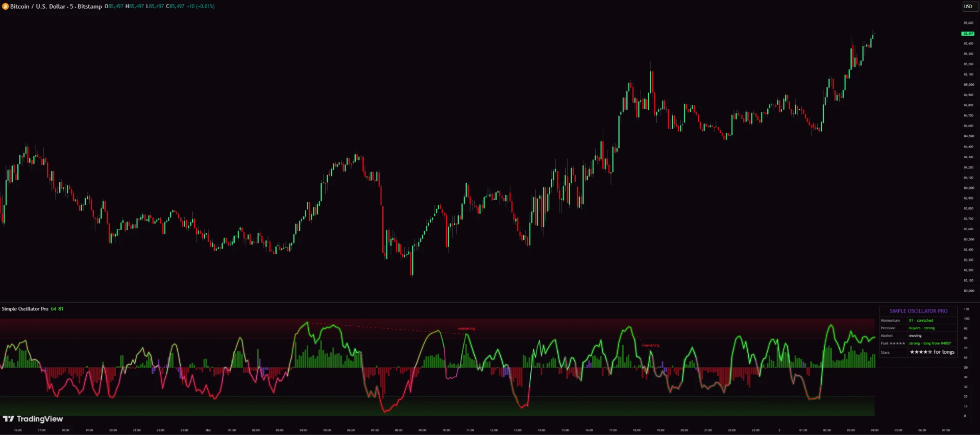This screenshot has width=980, height=435.
Task: Click the green current price label 85,497
Action: point(968,34)
